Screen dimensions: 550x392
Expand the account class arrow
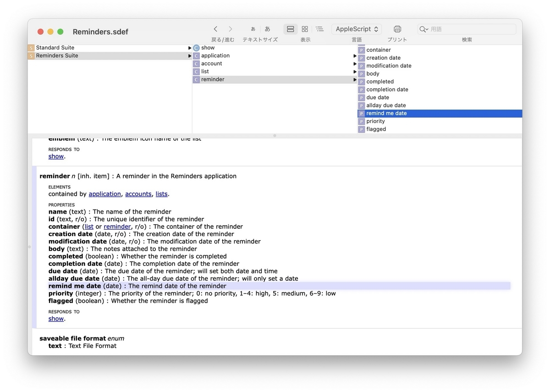355,64
